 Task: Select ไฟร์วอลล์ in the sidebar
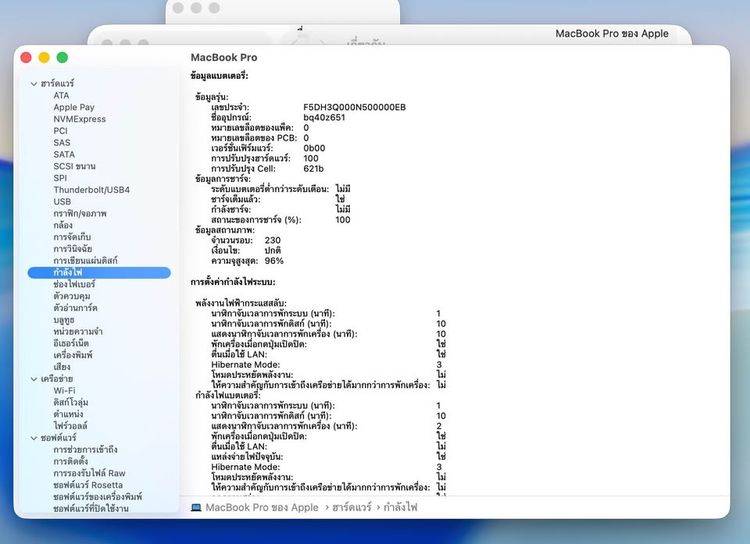[x=70, y=426]
